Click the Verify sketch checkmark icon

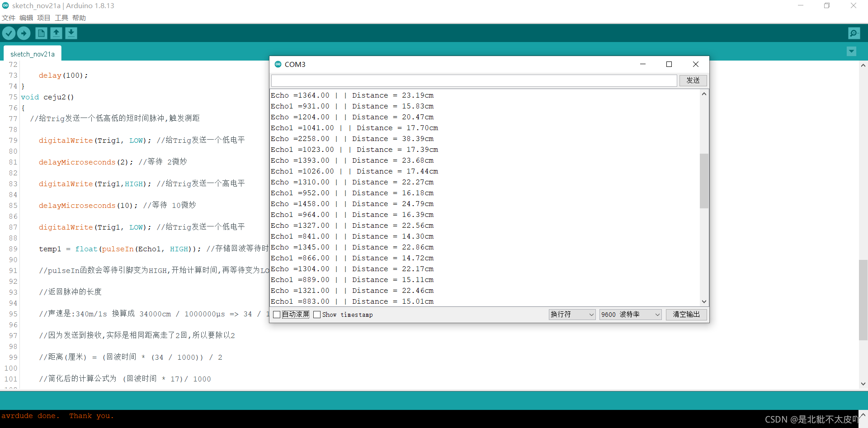click(9, 33)
